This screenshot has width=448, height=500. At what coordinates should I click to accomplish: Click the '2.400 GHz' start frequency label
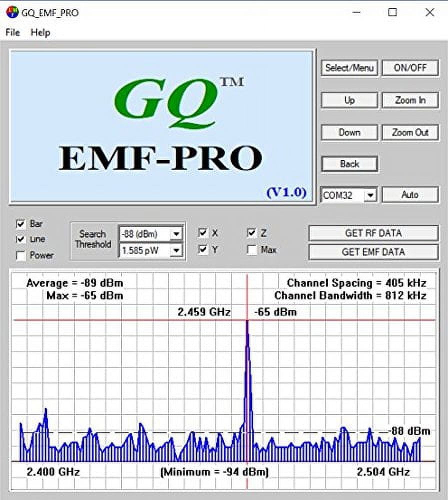[x=53, y=471]
